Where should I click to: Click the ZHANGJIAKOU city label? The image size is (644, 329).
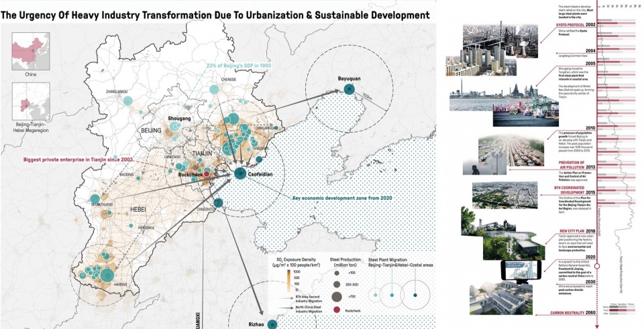coord(117,92)
